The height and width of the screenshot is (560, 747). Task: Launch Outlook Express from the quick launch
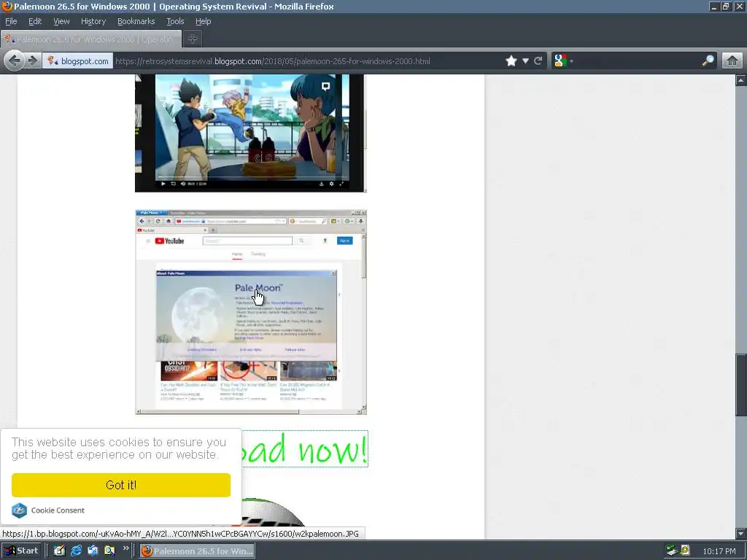pyautogui.click(x=93, y=551)
